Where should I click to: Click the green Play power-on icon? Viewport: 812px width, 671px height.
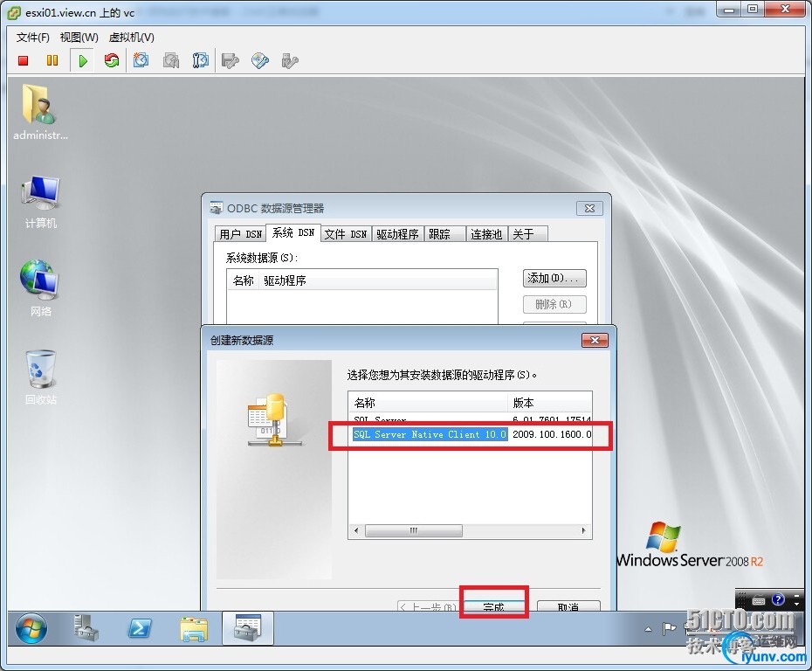pyautogui.click(x=82, y=60)
